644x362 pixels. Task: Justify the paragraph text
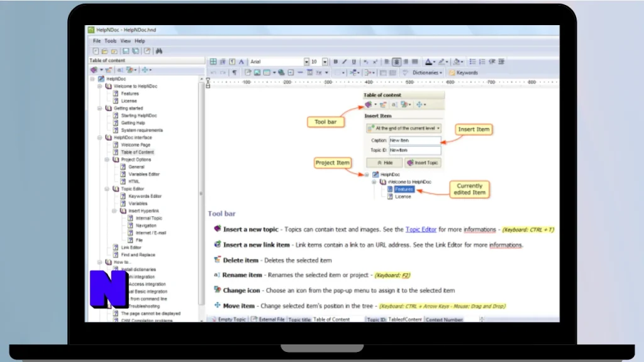[415, 62]
